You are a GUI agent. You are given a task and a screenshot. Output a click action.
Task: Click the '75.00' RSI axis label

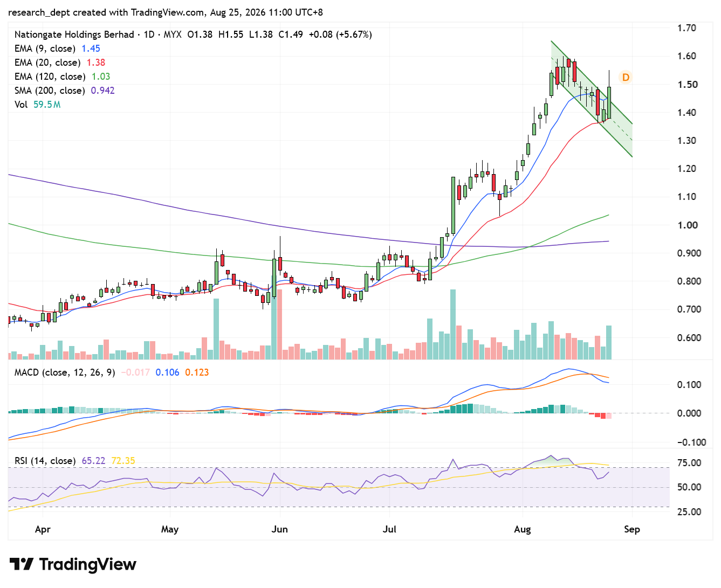click(689, 463)
